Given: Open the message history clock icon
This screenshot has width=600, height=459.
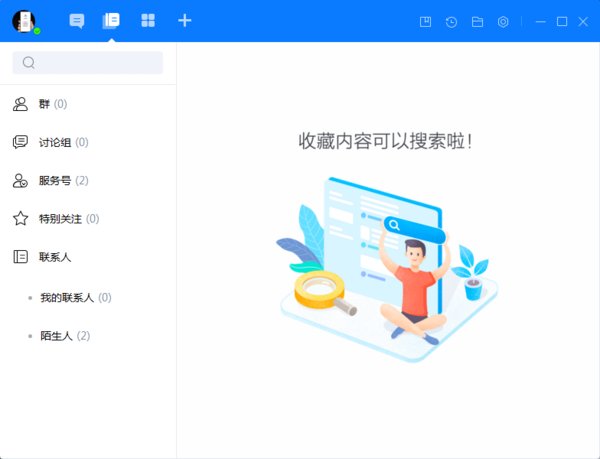Looking at the screenshot, I should tap(452, 22).
